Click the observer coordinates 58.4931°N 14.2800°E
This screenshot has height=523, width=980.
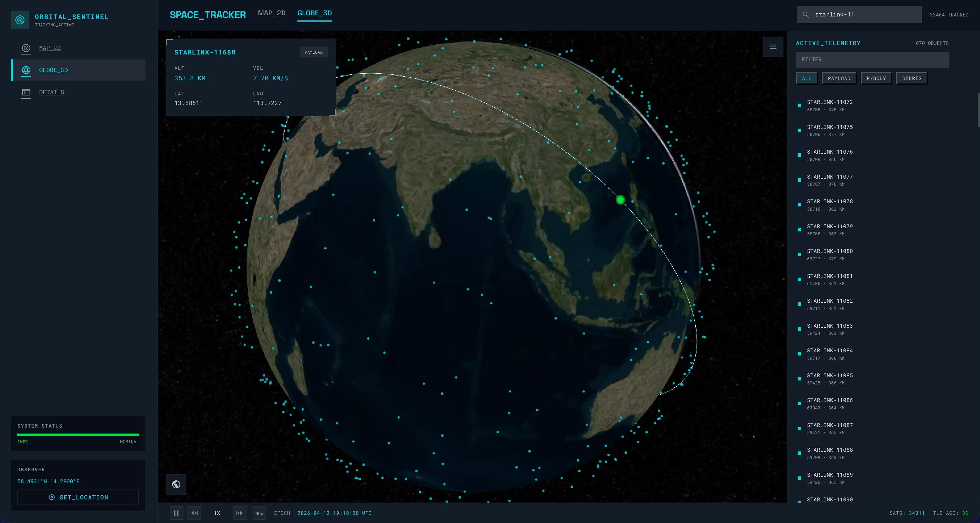coord(48,481)
